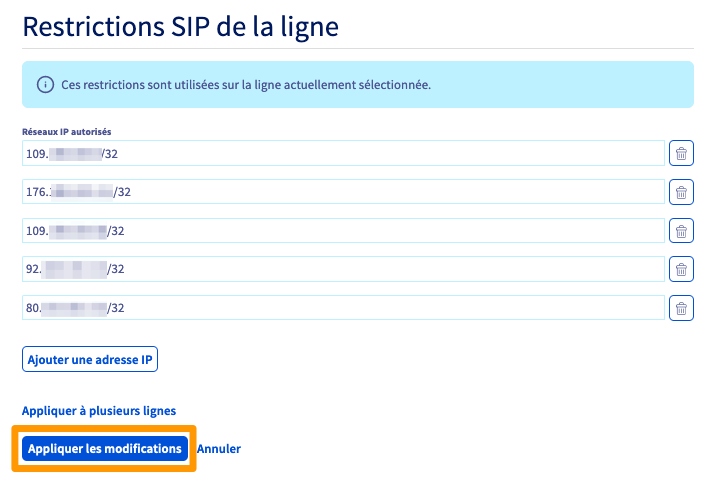The height and width of the screenshot is (486, 724).
Task: Apply changes with Appliquer les modifications
Action: click(x=105, y=449)
